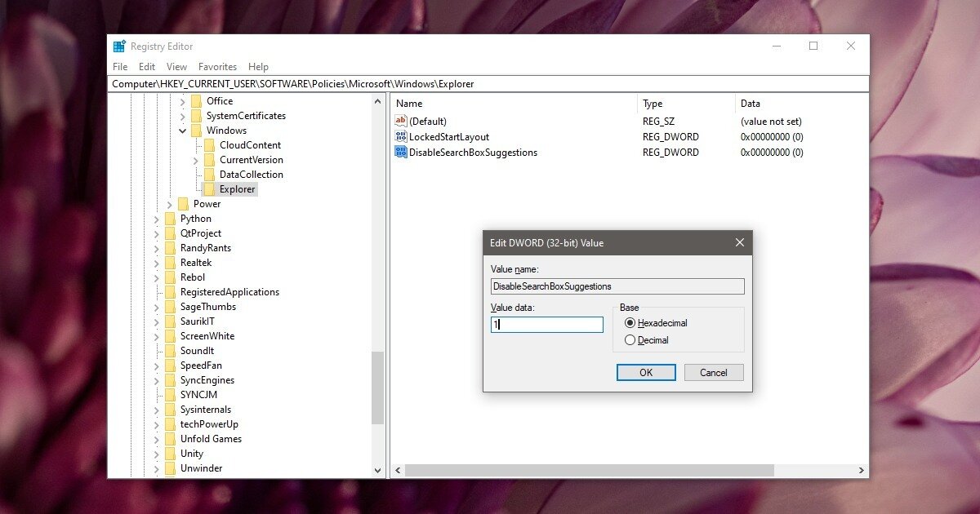The width and height of the screenshot is (980, 514).
Task: Select the Explorer key folder icon
Action: (x=210, y=188)
